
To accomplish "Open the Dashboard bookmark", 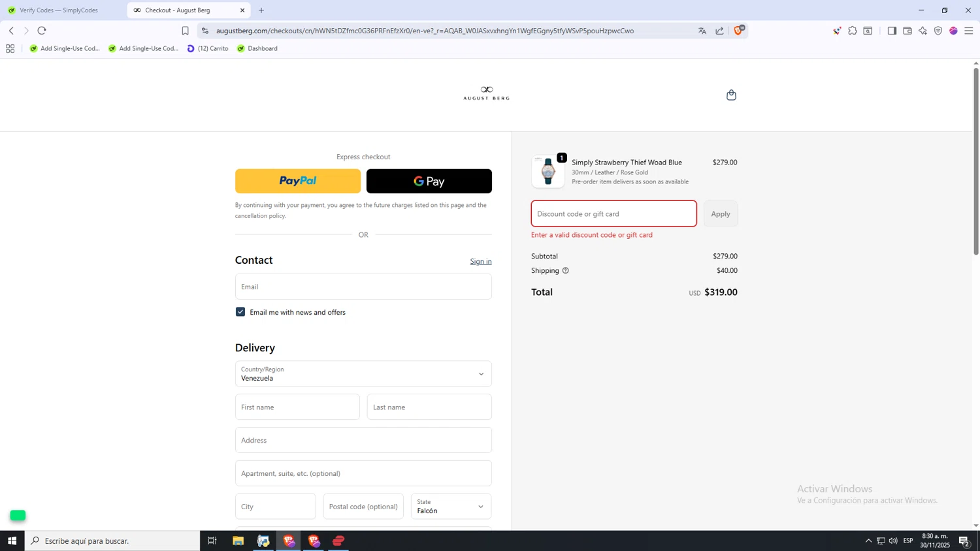I will click(257, 48).
